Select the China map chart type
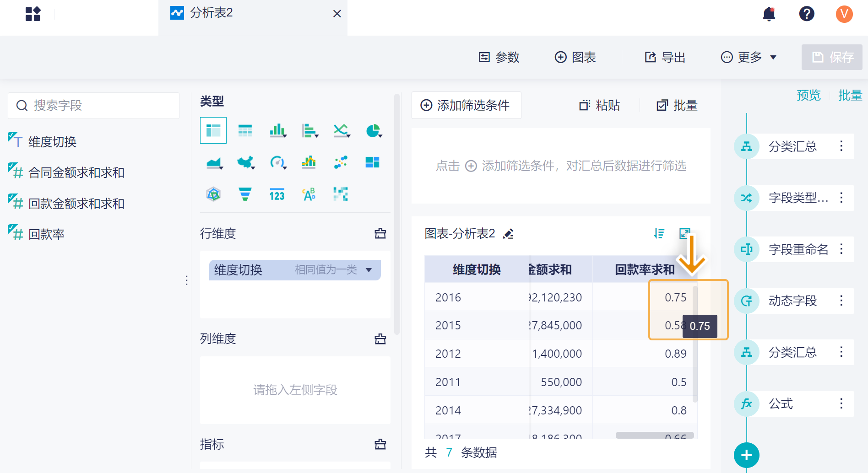 [x=246, y=162]
